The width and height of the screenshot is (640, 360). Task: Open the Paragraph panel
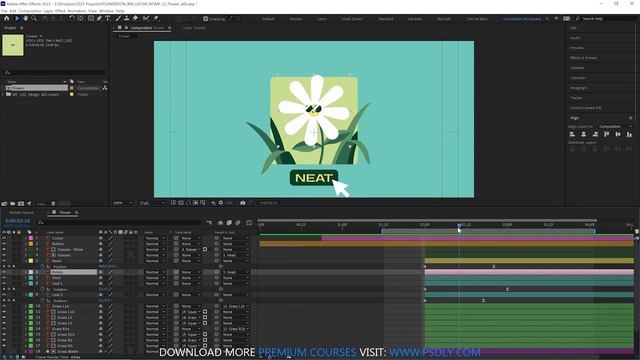(x=579, y=88)
